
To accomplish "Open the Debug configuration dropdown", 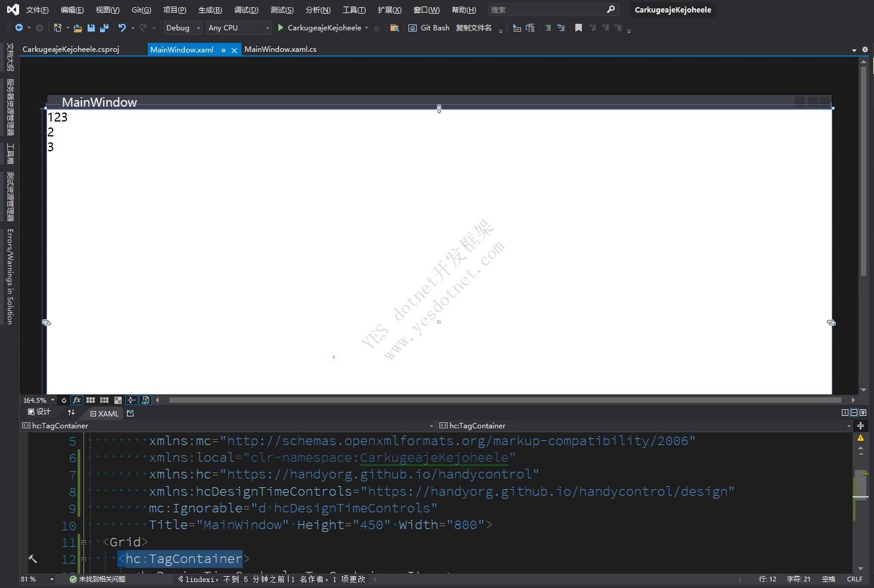I will (x=183, y=28).
